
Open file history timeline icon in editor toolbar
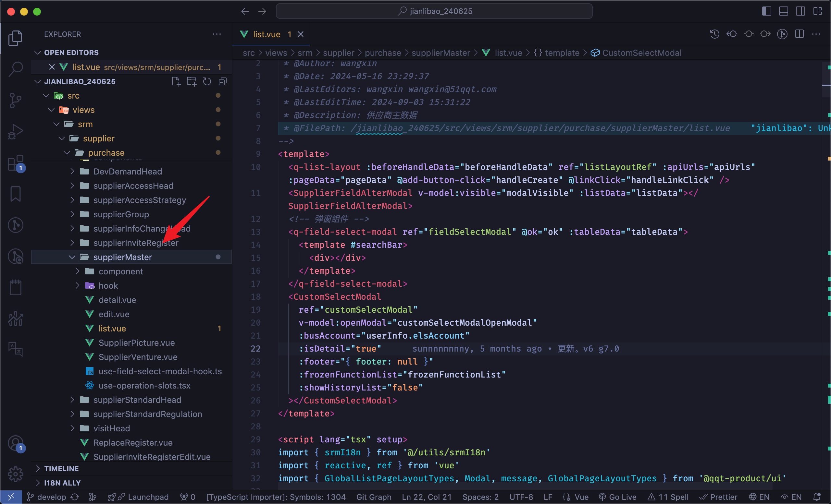(x=715, y=34)
